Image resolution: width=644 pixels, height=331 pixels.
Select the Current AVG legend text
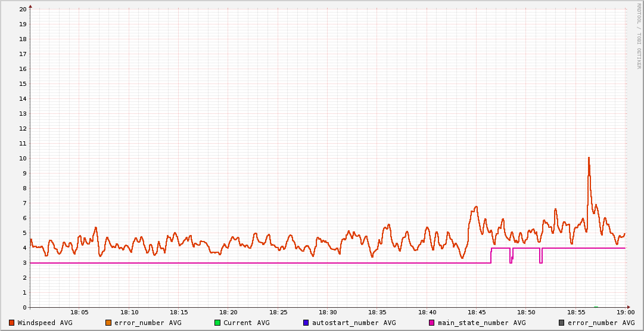(246, 323)
